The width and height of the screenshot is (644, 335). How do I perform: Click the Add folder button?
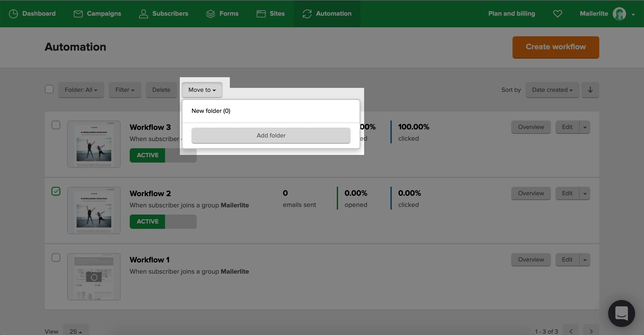pyautogui.click(x=271, y=135)
